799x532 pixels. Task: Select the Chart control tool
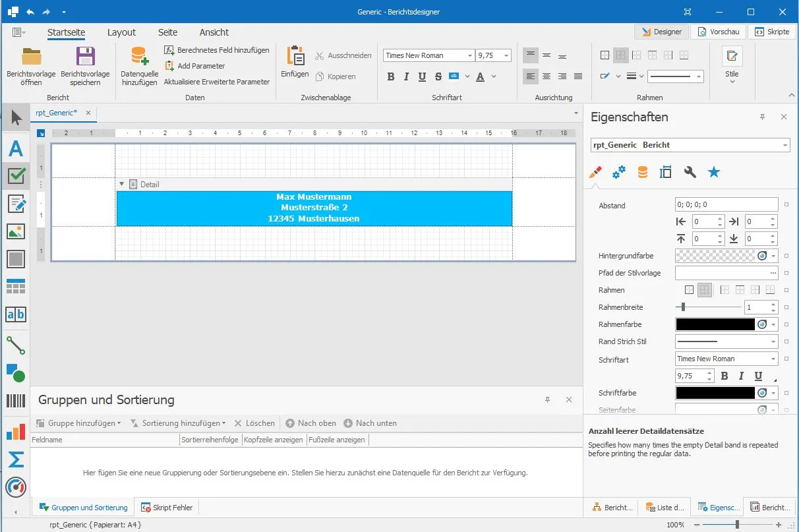pyautogui.click(x=16, y=432)
